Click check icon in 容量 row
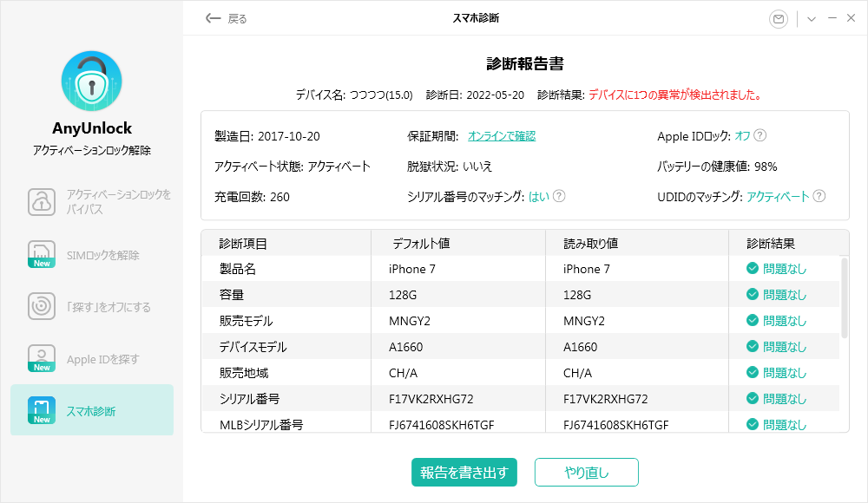 click(x=752, y=294)
